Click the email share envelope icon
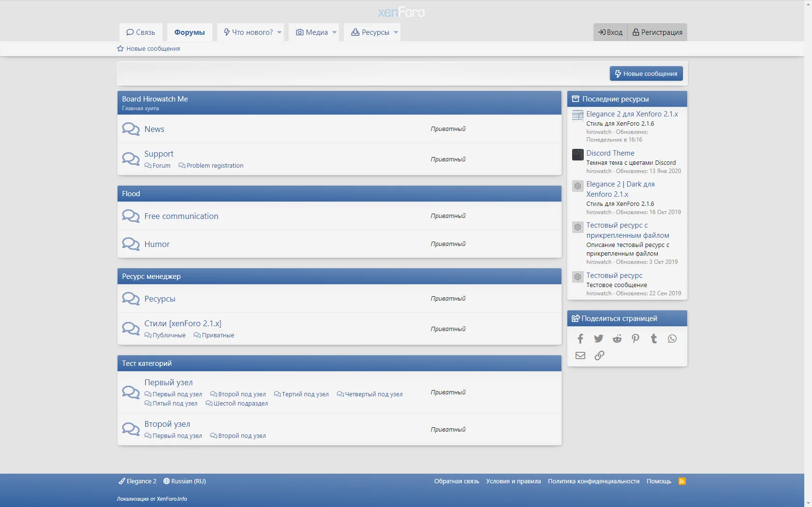 click(x=580, y=356)
